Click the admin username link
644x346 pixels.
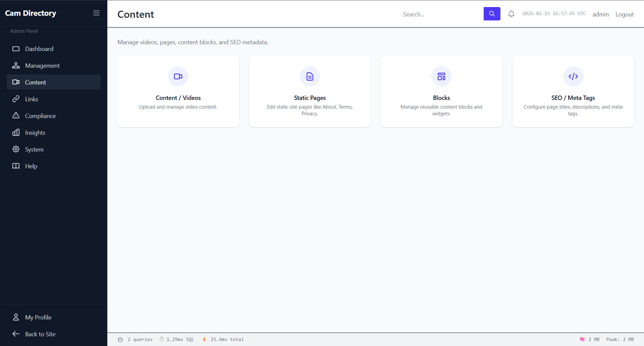600,14
